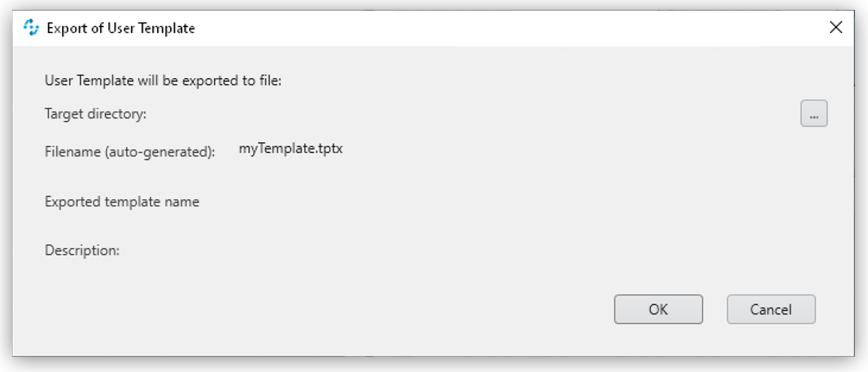Click the space between OK and Cancel buttons
Image resolution: width=868 pixels, height=372 pixels.
(715, 309)
